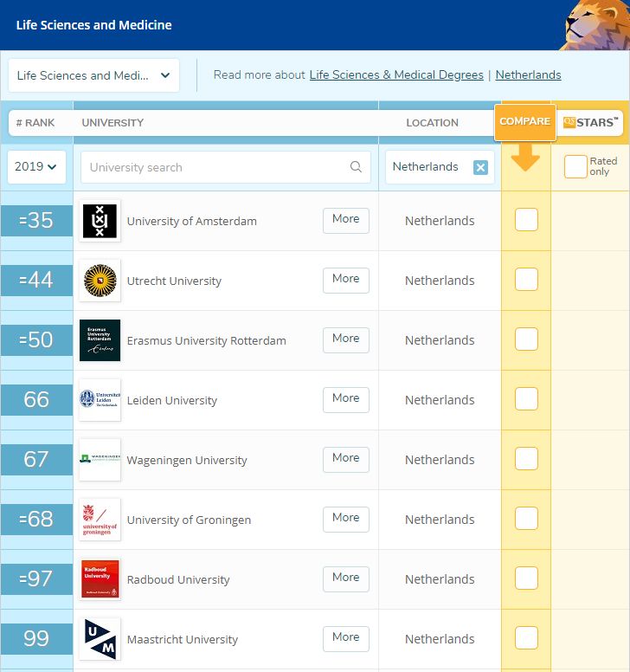Click the COMPARE tab header

click(x=525, y=122)
